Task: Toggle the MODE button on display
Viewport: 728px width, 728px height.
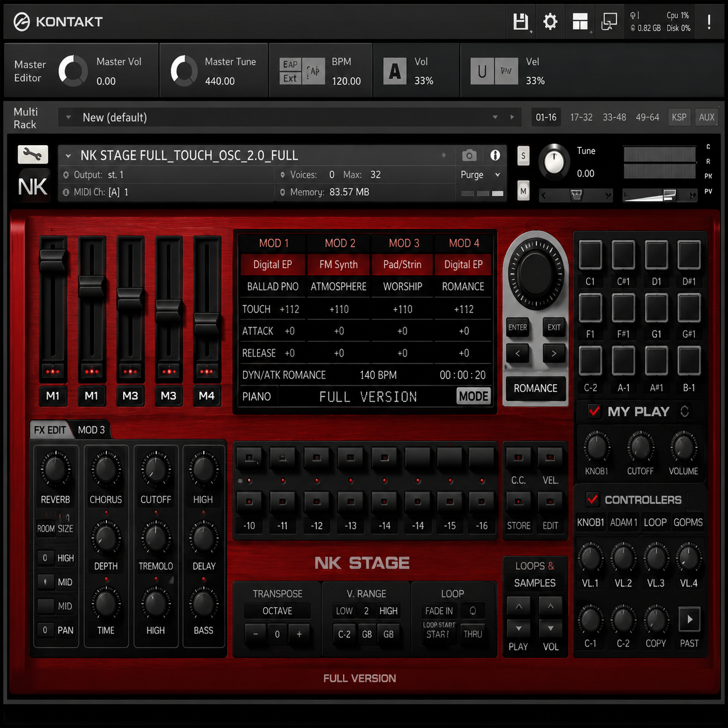Action: point(473,397)
